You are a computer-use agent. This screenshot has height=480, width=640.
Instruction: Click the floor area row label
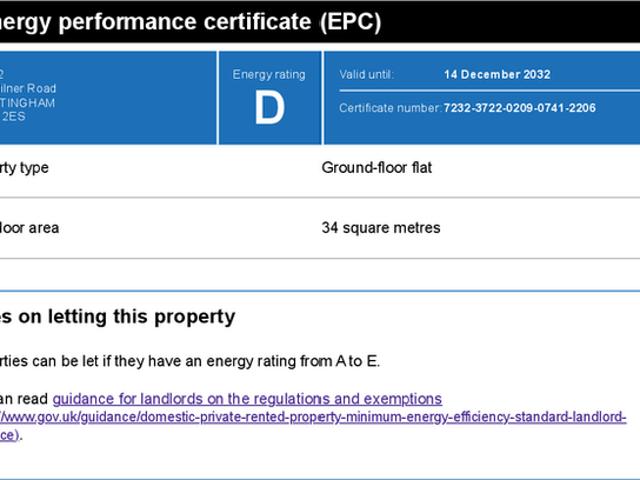(x=29, y=228)
